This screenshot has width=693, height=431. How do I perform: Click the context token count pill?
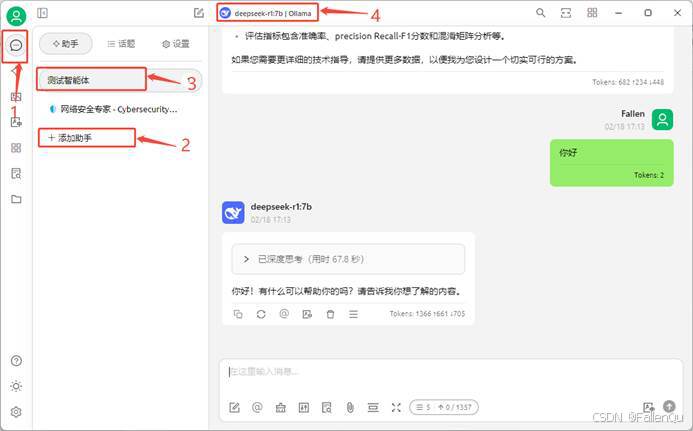(444, 407)
